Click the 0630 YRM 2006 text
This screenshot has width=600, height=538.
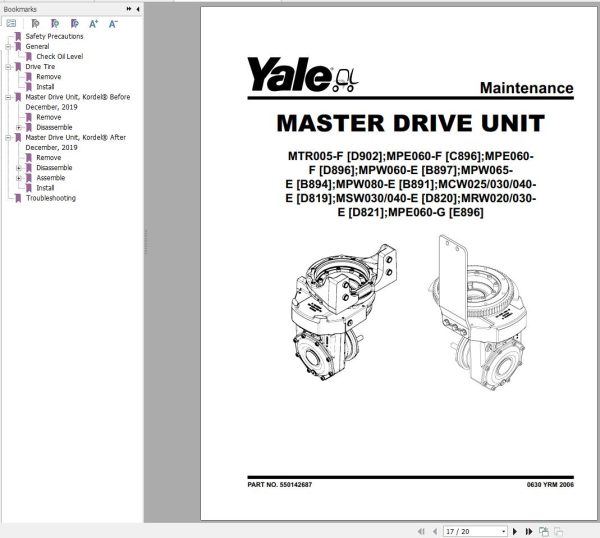pos(550,484)
